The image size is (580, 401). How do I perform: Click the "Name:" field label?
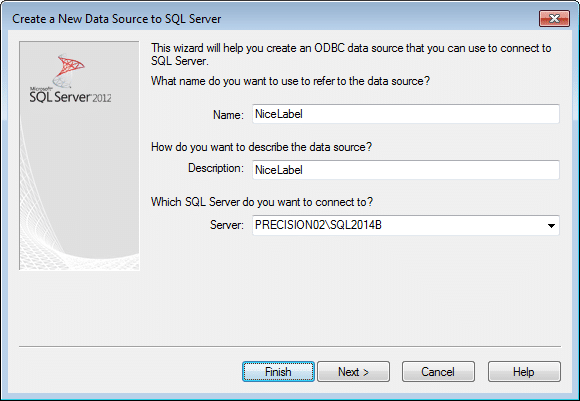228,115
